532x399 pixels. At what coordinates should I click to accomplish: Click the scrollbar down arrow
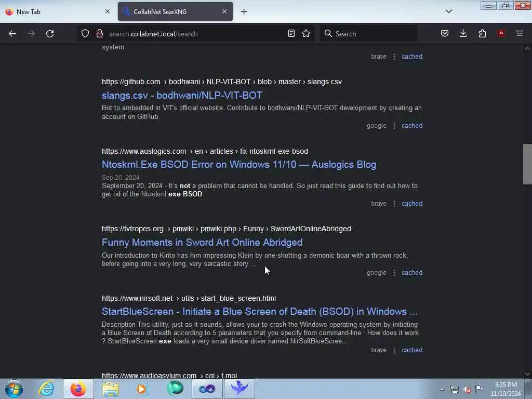click(527, 374)
